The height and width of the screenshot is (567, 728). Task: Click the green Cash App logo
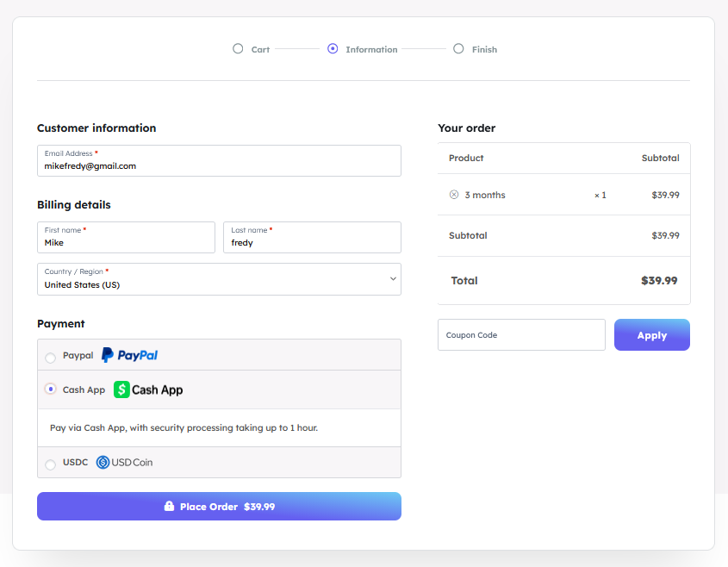click(148, 389)
